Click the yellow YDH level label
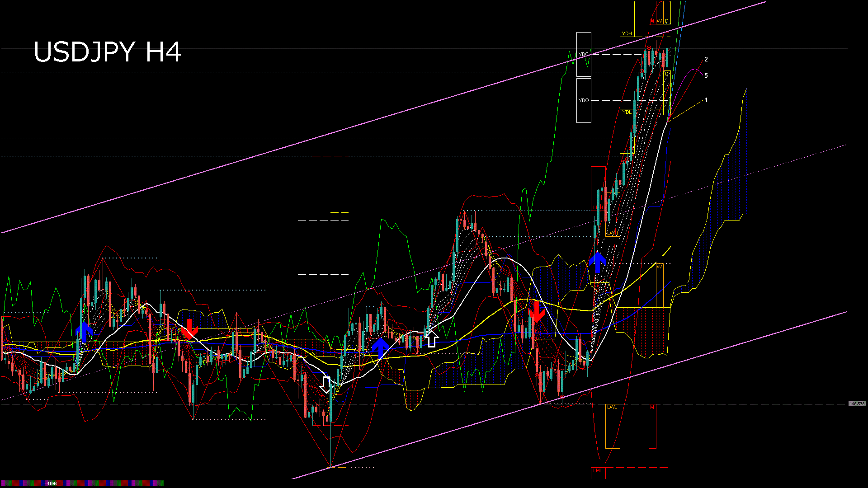Screen dimensions: 868x488 click(627, 33)
